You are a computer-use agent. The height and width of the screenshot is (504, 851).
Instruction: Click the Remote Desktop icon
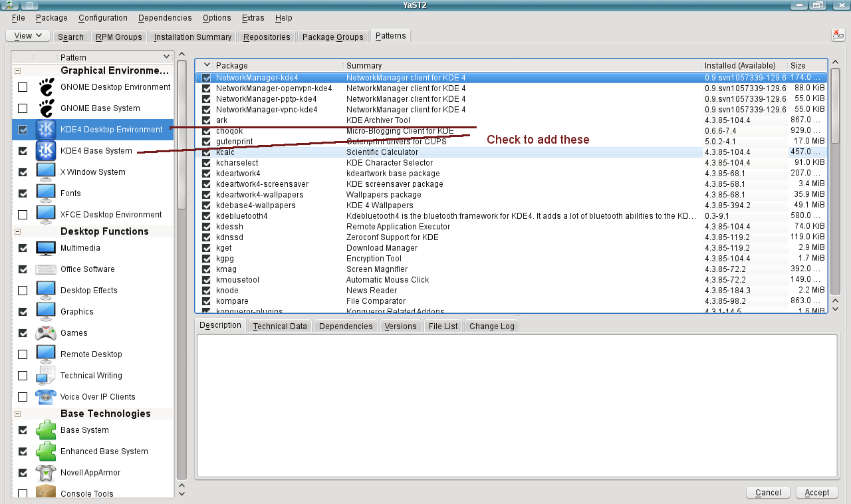(46, 354)
